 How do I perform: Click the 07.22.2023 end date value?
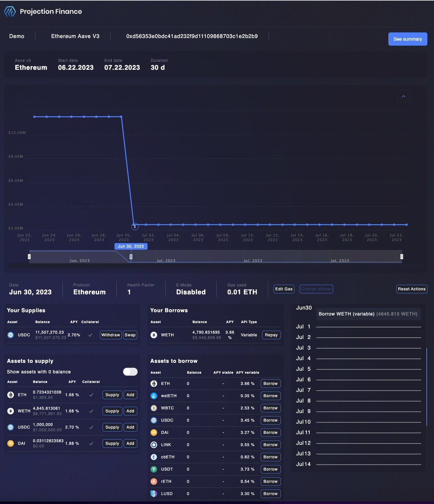point(122,67)
